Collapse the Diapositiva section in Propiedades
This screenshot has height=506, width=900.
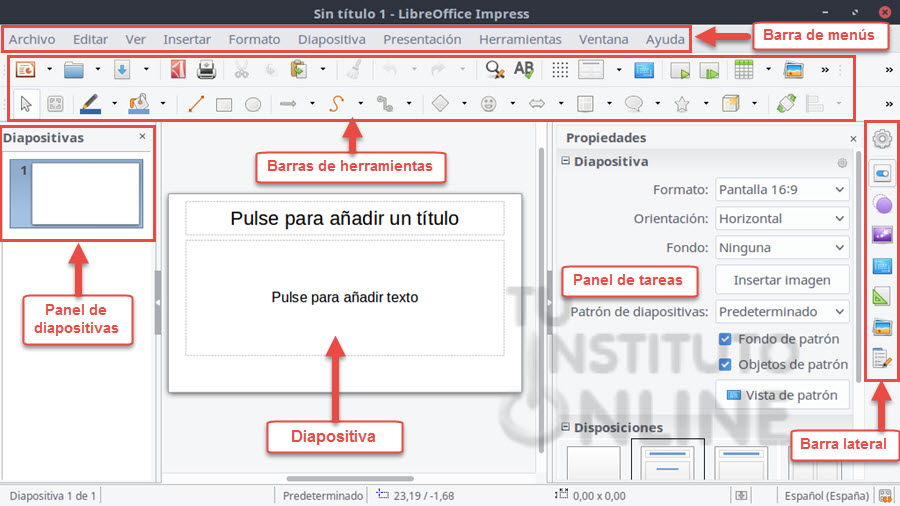coord(566,161)
